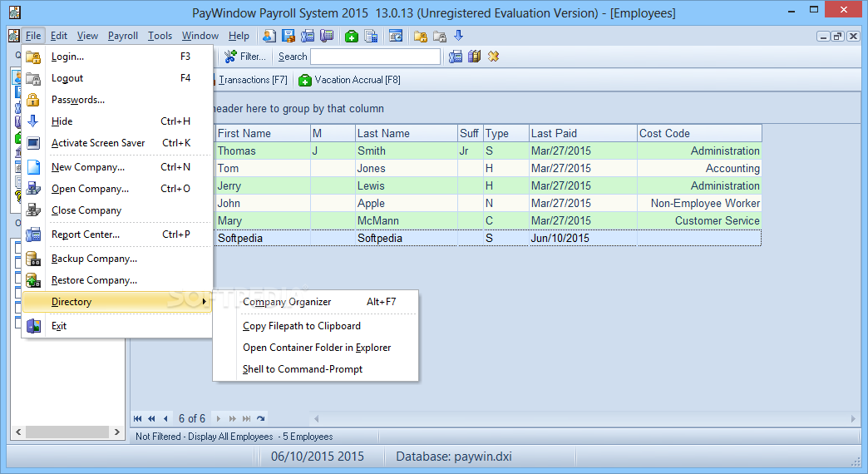Click the purple telephone keypad toolbar icon
Image resolution: width=868 pixels, height=474 pixels.
pos(327,36)
